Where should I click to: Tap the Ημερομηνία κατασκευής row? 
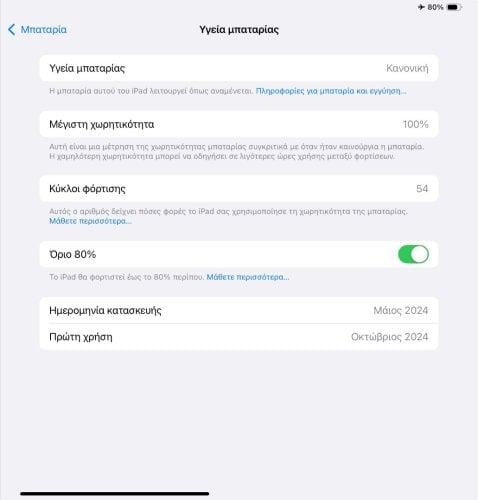239,310
